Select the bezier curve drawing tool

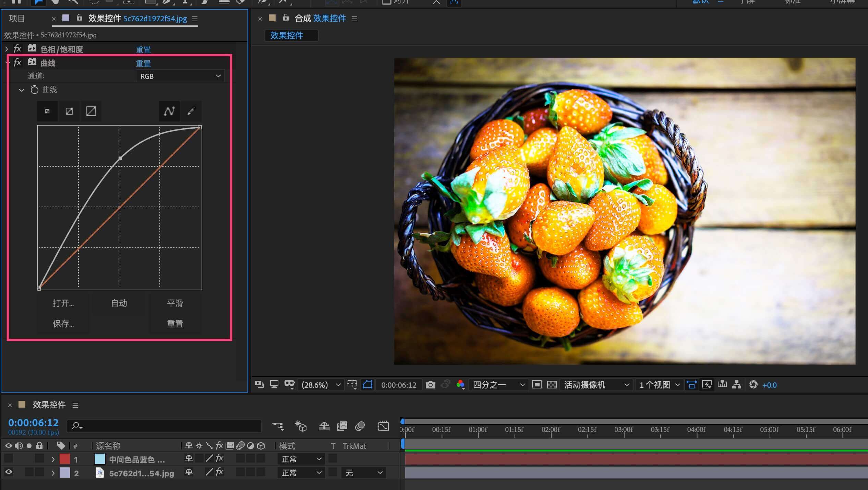point(169,111)
